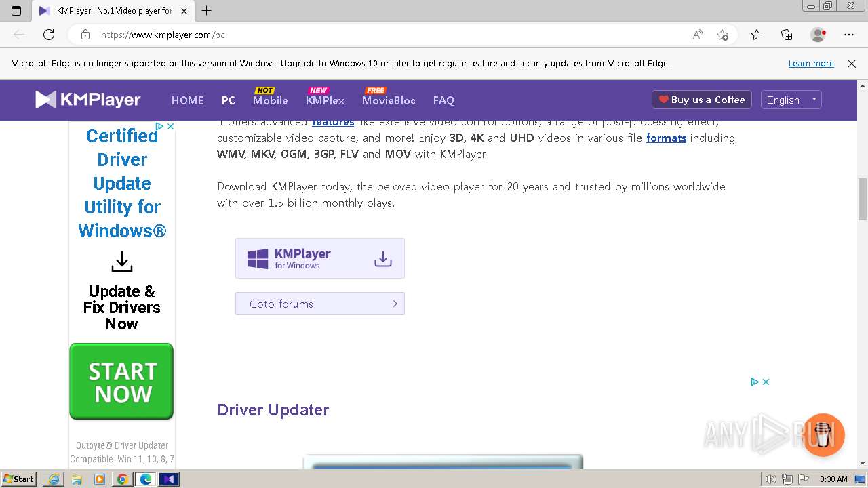Image resolution: width=868 pixels, height=488 pixels.
Task: Open Windows Media Player from taskbar
Action: point(100,479)
